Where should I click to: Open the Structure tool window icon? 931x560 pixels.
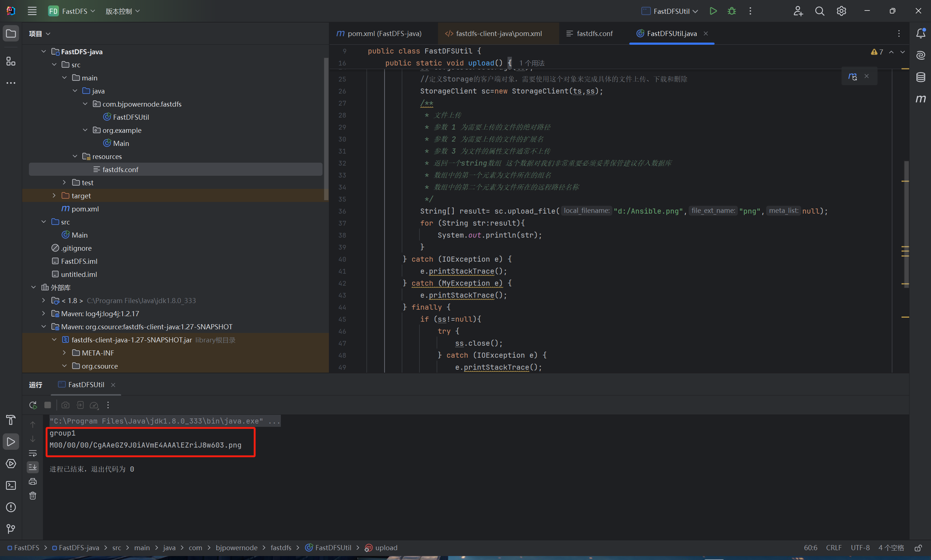(x=11, y=61)
